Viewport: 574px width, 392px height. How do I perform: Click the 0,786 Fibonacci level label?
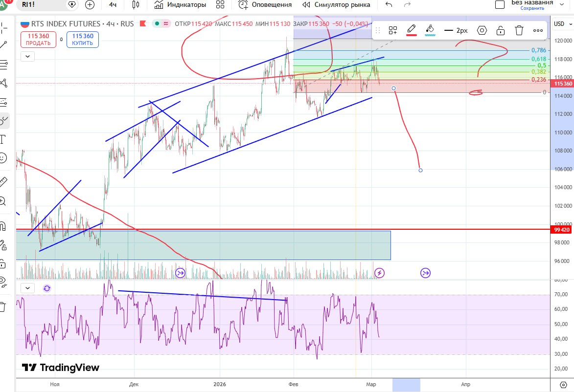tap(539, 50)
